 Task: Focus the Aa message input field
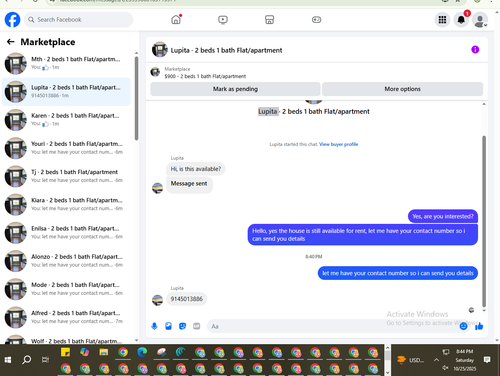(333, 326)
